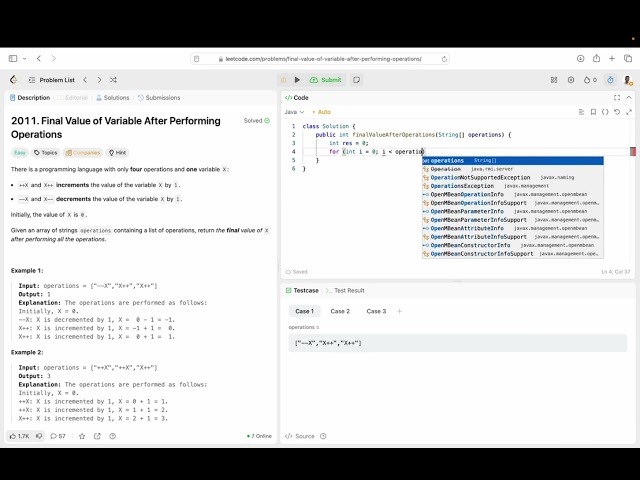Toggle the Auto setting in code editor
This screenshot has width=640, height=480.
point(323,112)
